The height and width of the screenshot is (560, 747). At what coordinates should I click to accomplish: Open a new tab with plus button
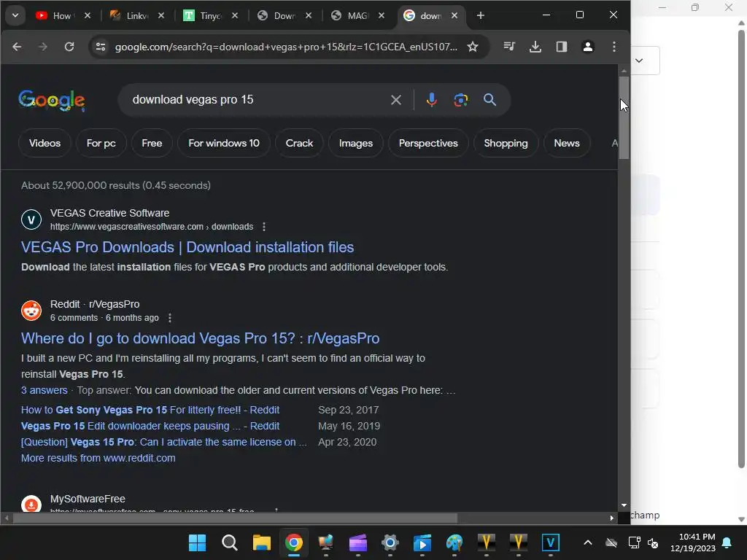pos(480,16)
